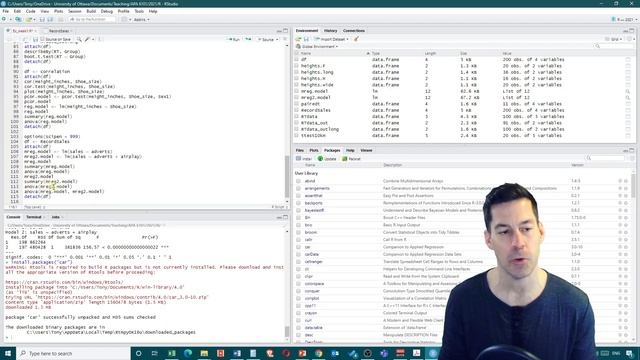The width and height of the screenshot is (640, 360).
Task: Tick the car package checkbox
Action: coord(298,247)
